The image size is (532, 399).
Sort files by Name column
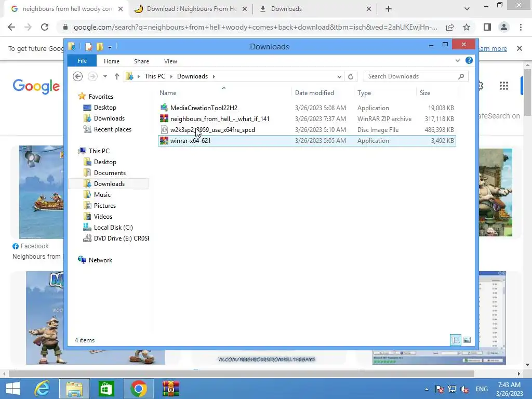224,92
